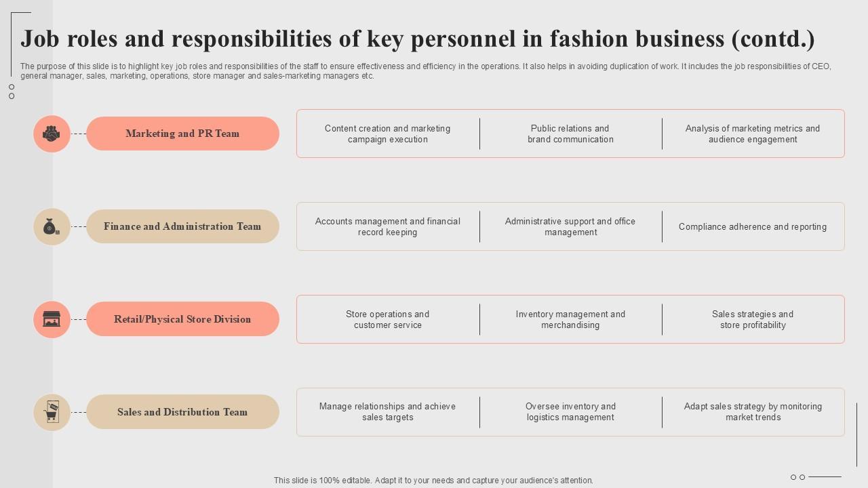Select 'Store operations and customer service' cell
868x488 pixels.
click(387, 320)
